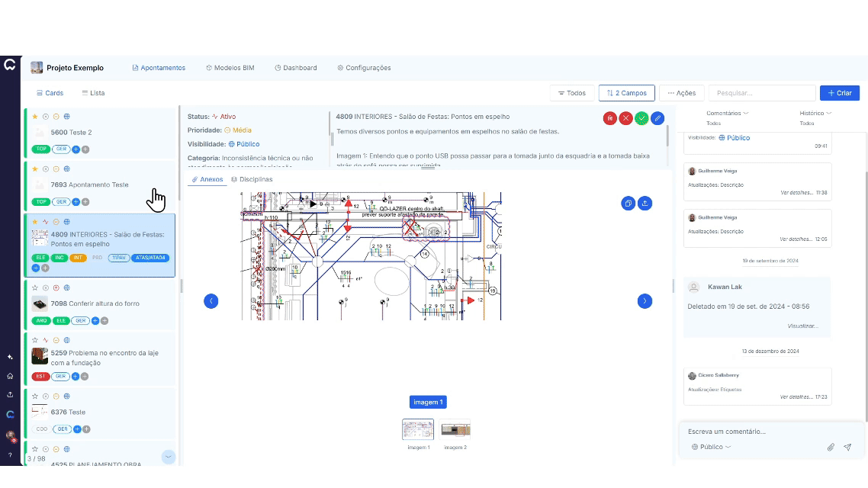The height and width of the screenshot is (488, 868).
Task: Toggle the favorite star on card 7693
Action: click(35, 169)
